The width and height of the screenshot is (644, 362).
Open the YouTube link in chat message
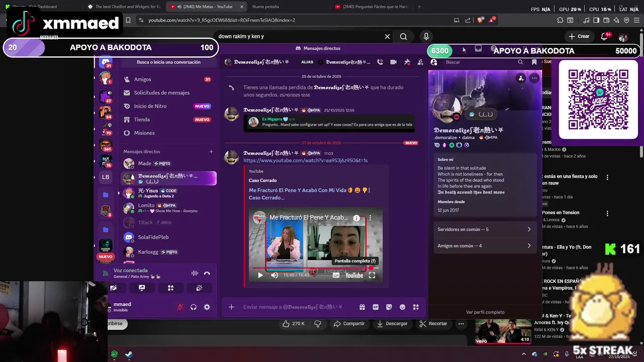305,160
